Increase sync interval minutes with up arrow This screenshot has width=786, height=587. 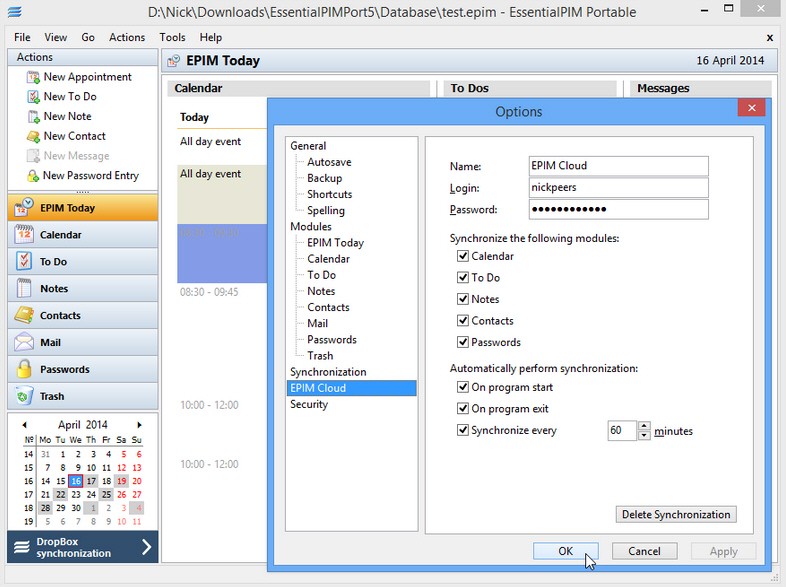[644, 426]
